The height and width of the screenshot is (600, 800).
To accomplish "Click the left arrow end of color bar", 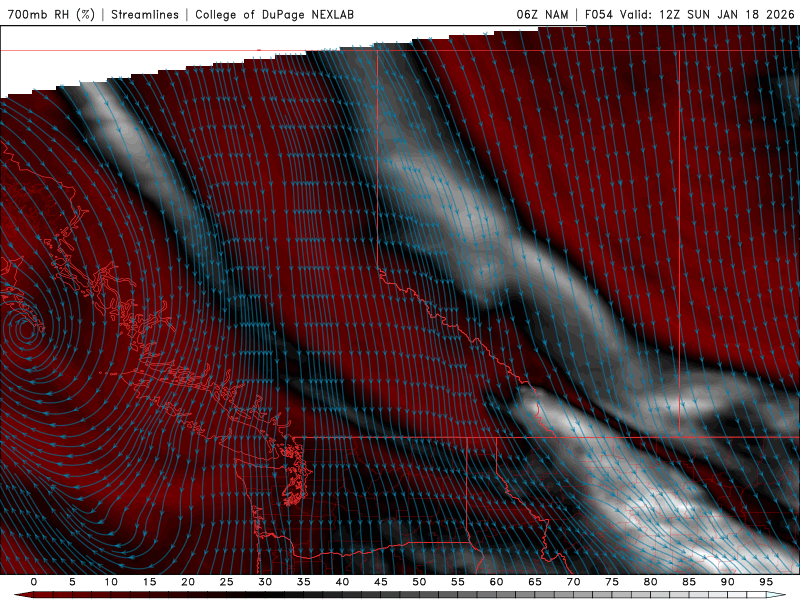I will 23,595.
